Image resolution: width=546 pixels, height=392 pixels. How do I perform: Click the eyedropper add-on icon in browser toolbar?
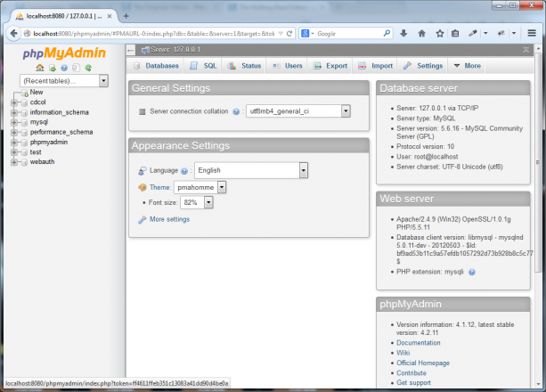click(x=473, y=34)
